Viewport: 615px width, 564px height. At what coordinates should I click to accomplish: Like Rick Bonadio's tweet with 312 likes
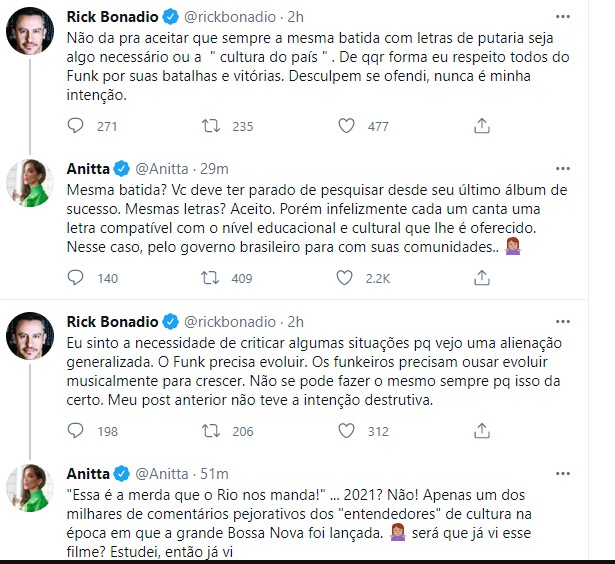[347, 432]
